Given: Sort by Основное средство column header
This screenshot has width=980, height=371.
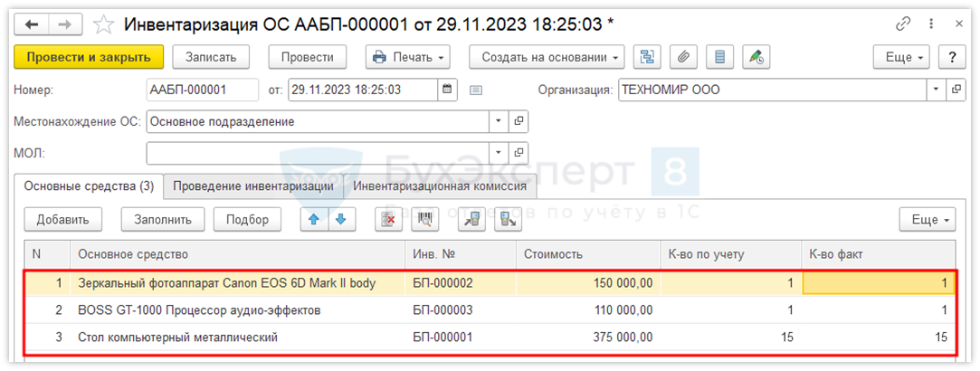Looking at the screenshot, I should click(x=237, y=254).
